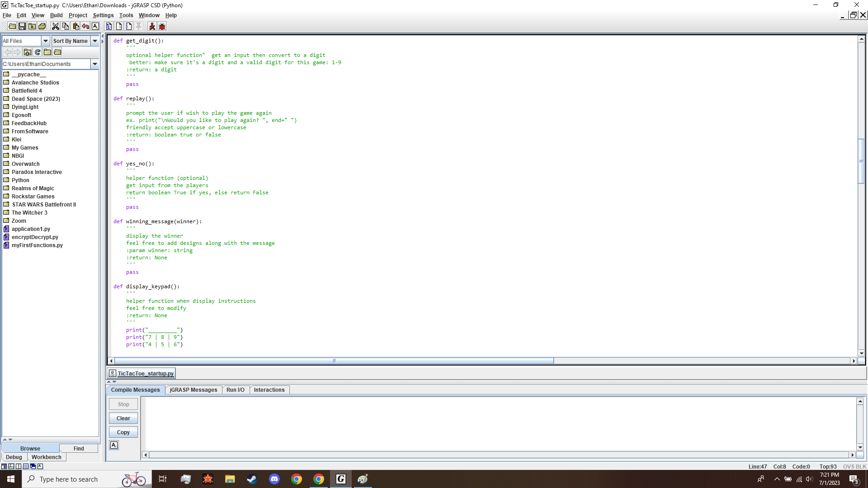Screen dimensions: 868x488
Task: Run the program using running man icon
Action: [152, 27]
